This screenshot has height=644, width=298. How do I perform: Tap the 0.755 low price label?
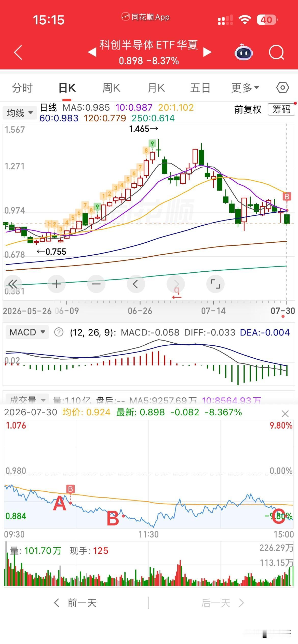[51, 252]
